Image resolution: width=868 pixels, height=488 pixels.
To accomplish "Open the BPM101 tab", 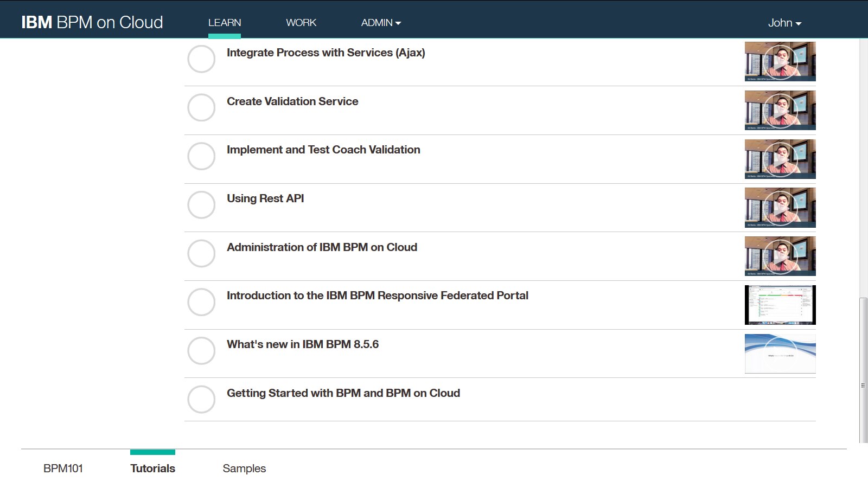I will pos(63,468).
